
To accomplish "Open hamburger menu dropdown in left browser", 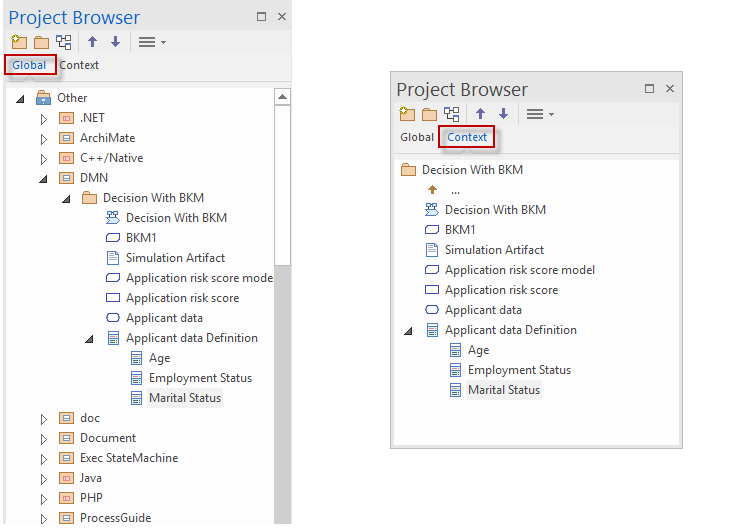I will (152, 42).
